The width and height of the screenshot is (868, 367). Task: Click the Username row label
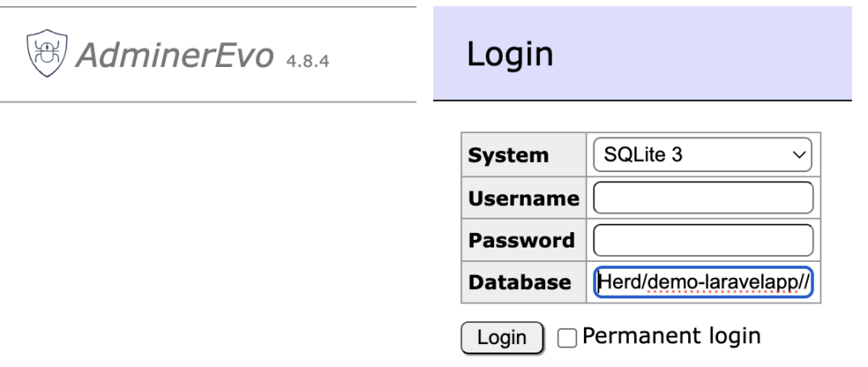tap(523, 198)
